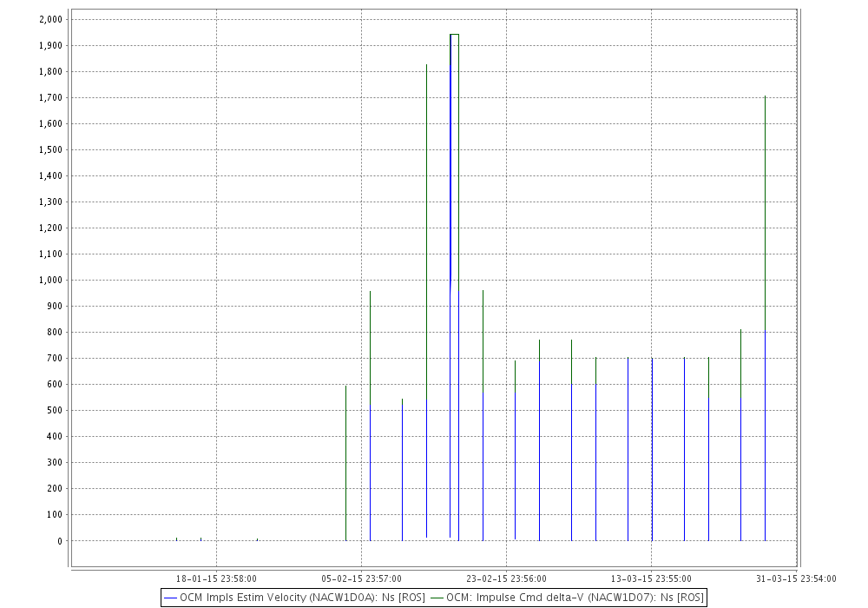Click y-axis label 2,000
Screen dimensions: 868x608
point(50,19)
